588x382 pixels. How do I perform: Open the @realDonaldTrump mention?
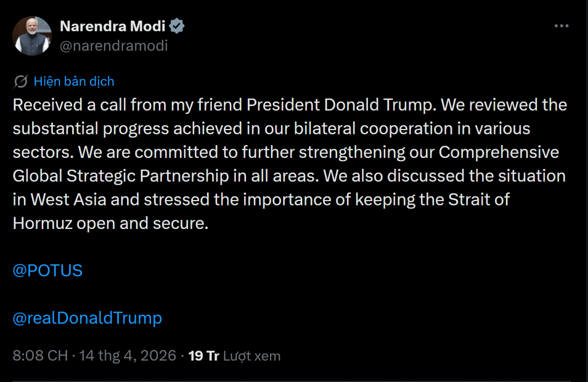(88, 318)
